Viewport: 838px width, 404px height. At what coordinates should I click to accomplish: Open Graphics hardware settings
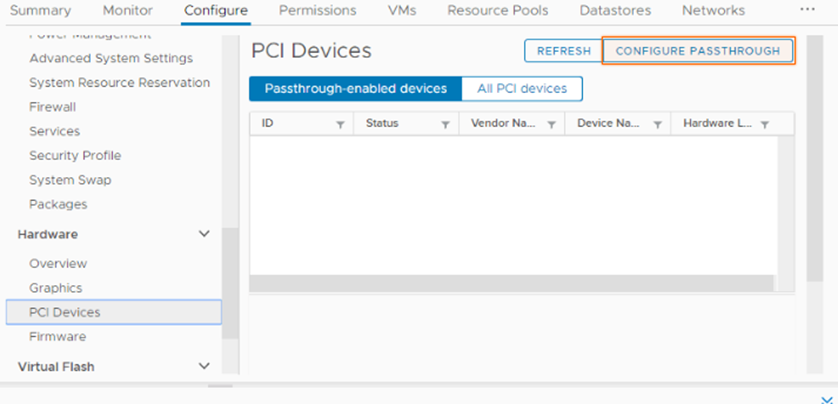pos(56,288)
